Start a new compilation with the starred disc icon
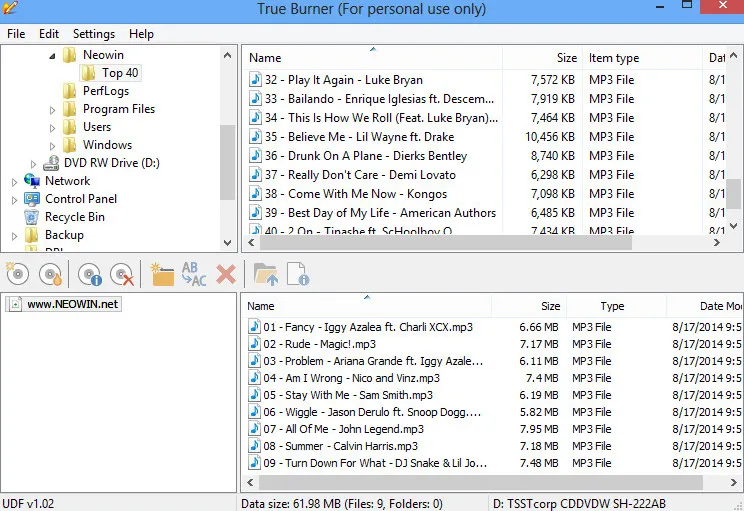This screenshot has height=511, width=744. coord(17,274)
